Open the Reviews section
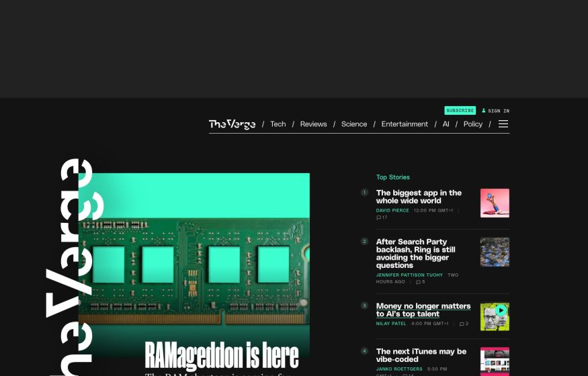Image resolution: width=588 pixels, height=376 pixels. (314, 124)
